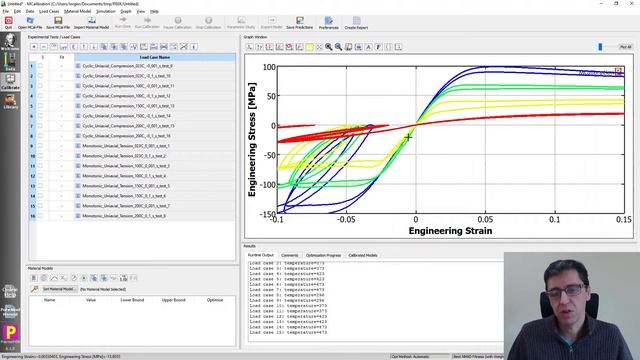
Task: Toggle checkbox for load case row 1
Action: pyautogui.click(x=40, y=66)
